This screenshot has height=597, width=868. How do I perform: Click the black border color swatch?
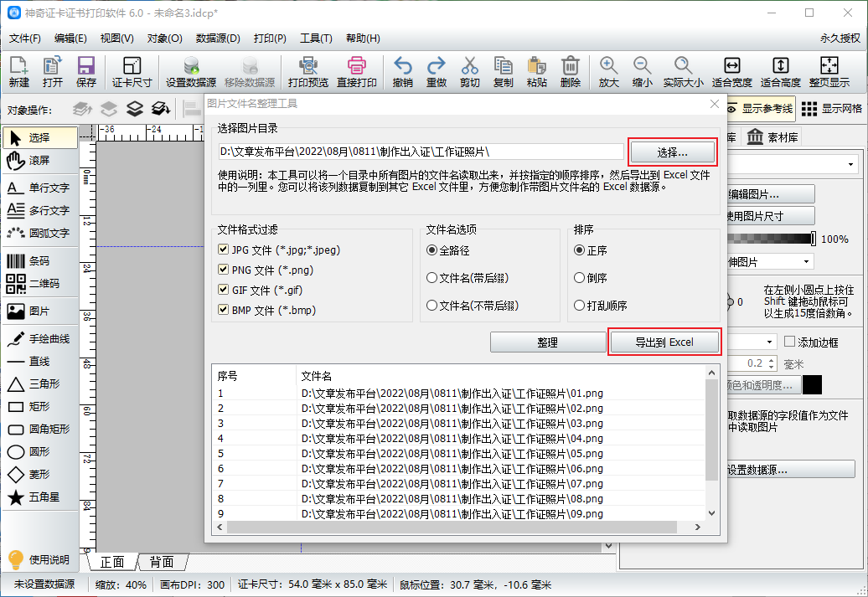pos(812,384)
